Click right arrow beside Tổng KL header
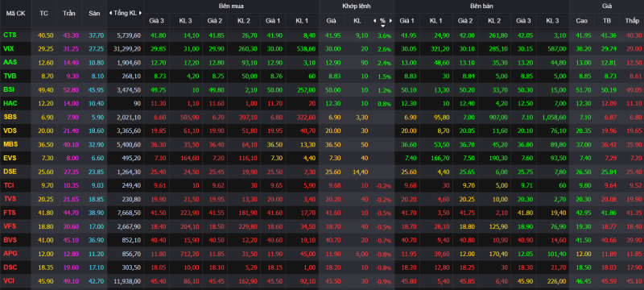 (x=140, y=13)
